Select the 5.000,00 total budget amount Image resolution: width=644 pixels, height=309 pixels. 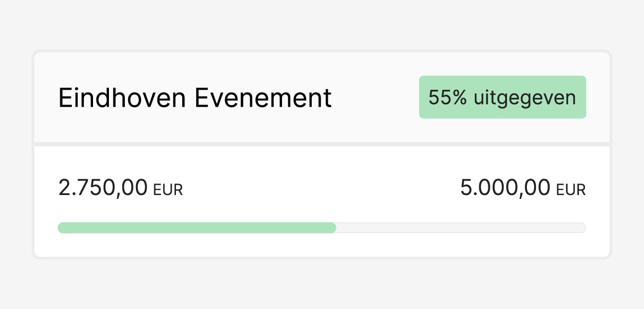(x=505, y=187)
